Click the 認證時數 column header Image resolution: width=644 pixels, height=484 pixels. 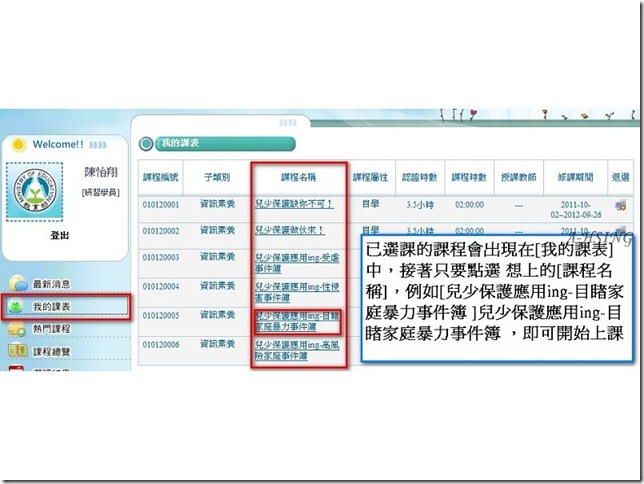[420, 177]
